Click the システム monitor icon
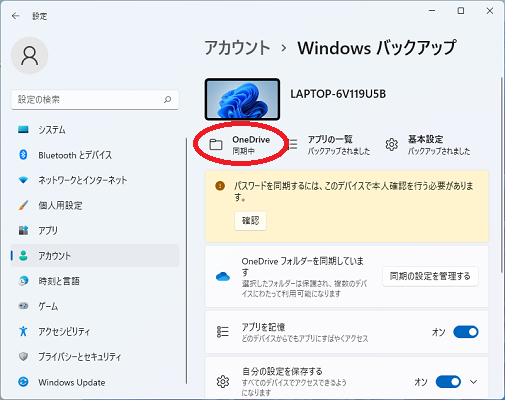The width and height of the screenshot is (505, 400). coord(23,129)
